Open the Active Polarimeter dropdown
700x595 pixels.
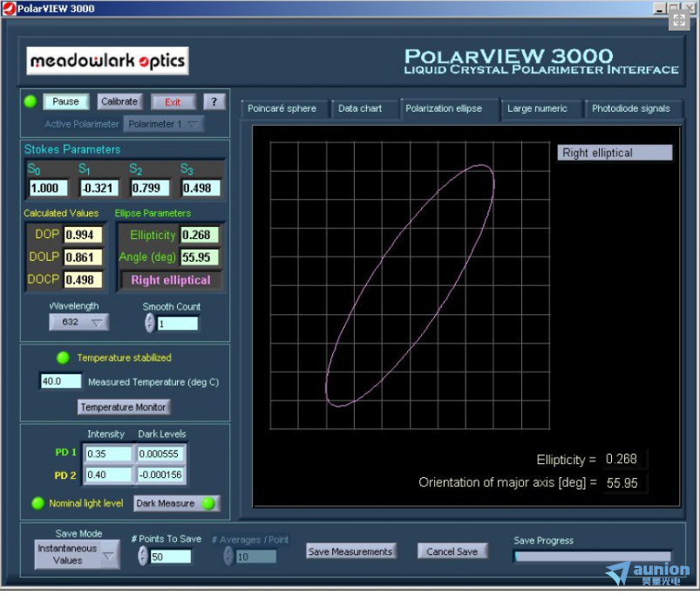click(x=163, y=124)
